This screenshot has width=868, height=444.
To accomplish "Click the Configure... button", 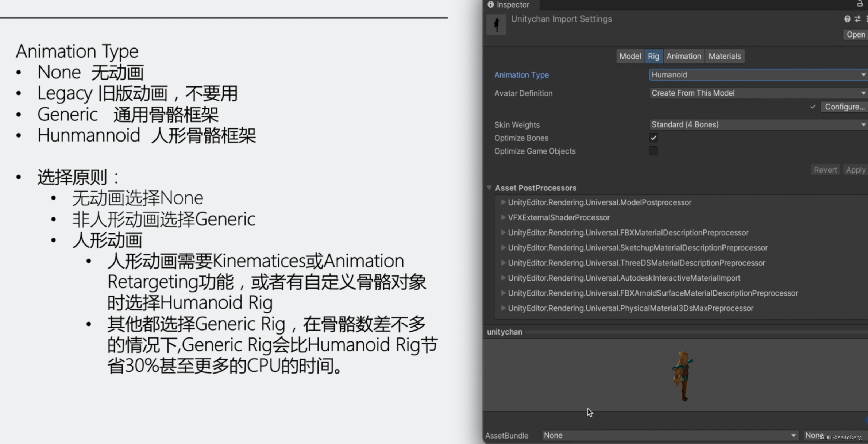I will 844,107.
